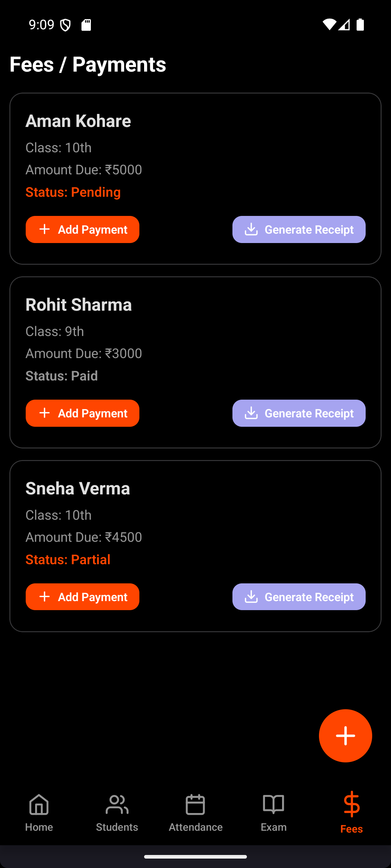Add Payment for Aman Kohare

(83, 230)
